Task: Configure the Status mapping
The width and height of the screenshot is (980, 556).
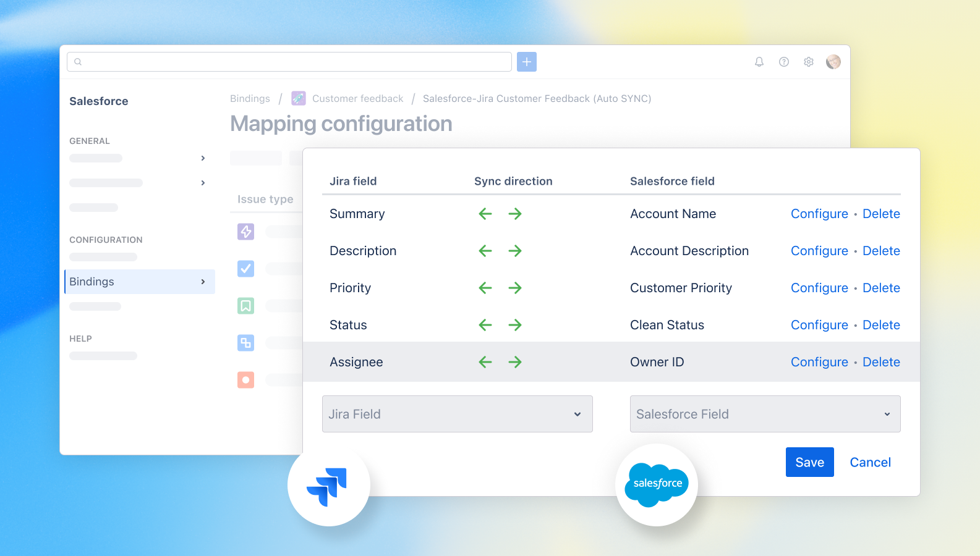Action: point(819,325)
